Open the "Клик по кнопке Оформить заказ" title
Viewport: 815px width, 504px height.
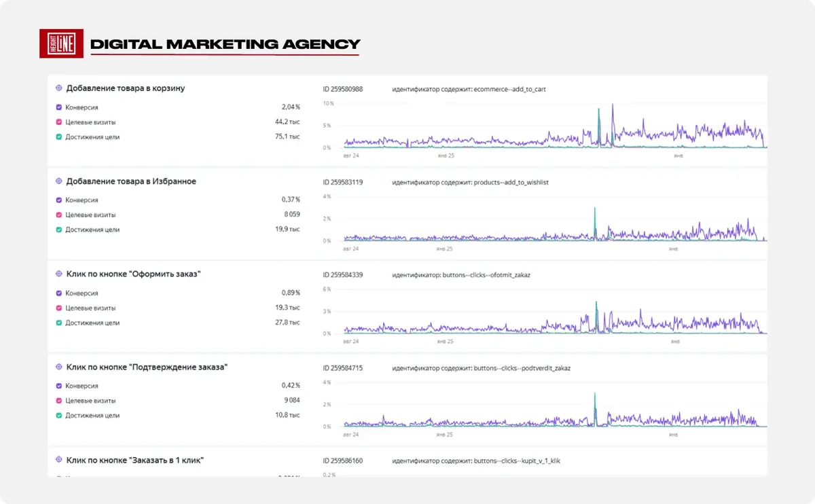(x=134, y=274)
